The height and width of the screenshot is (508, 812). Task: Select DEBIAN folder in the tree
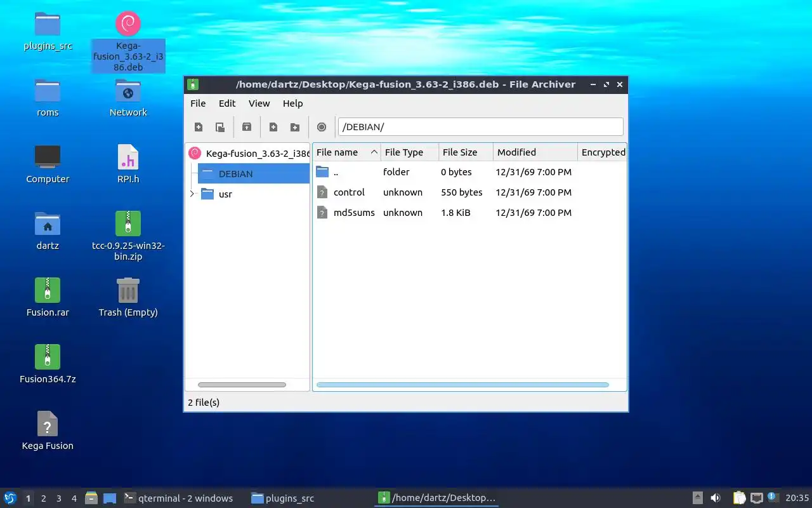[x=254, y=174]
